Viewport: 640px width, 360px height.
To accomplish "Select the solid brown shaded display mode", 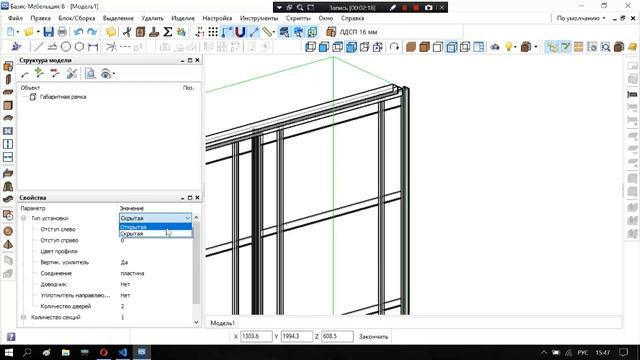I will (411, 47).
